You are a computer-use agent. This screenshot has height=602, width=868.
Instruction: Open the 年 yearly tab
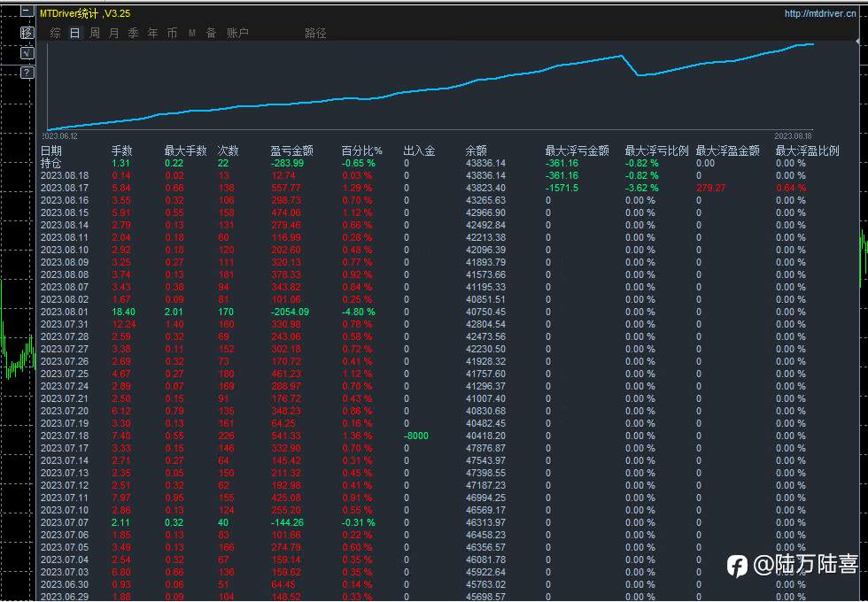152,34
